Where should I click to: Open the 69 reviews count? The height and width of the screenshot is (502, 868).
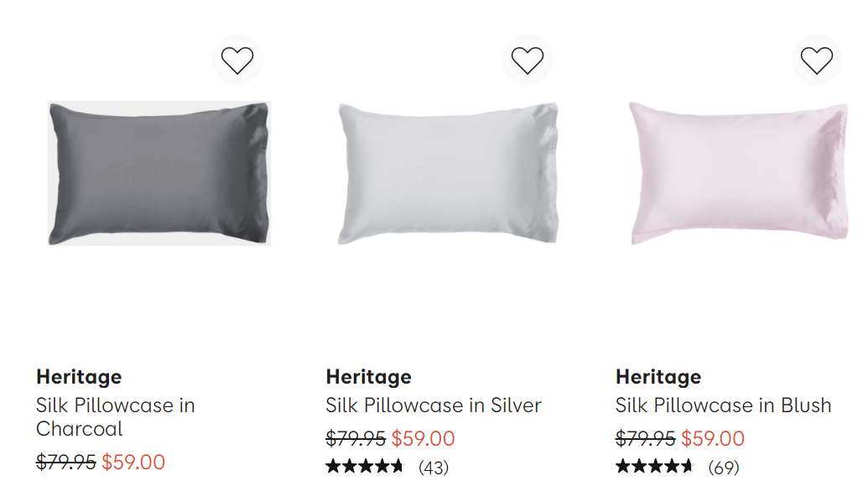[x=724, y=468]
